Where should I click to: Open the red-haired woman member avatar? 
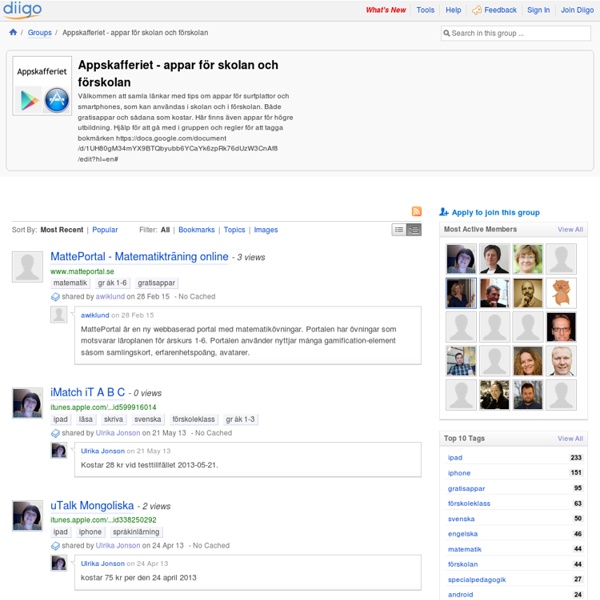tap(528, 361)
